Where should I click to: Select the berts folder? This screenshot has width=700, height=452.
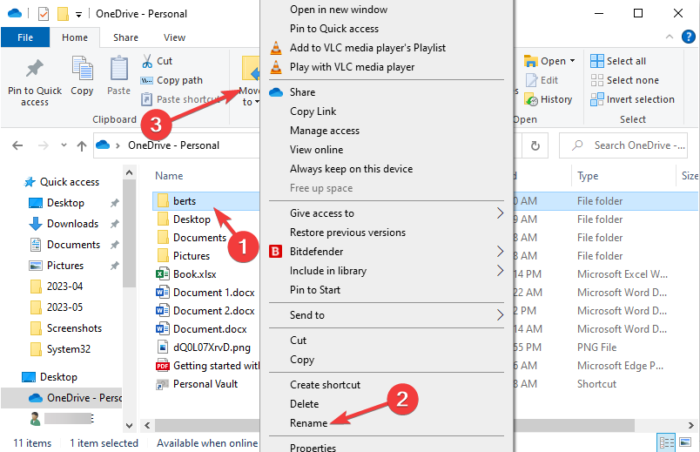(x=184, y=201)
